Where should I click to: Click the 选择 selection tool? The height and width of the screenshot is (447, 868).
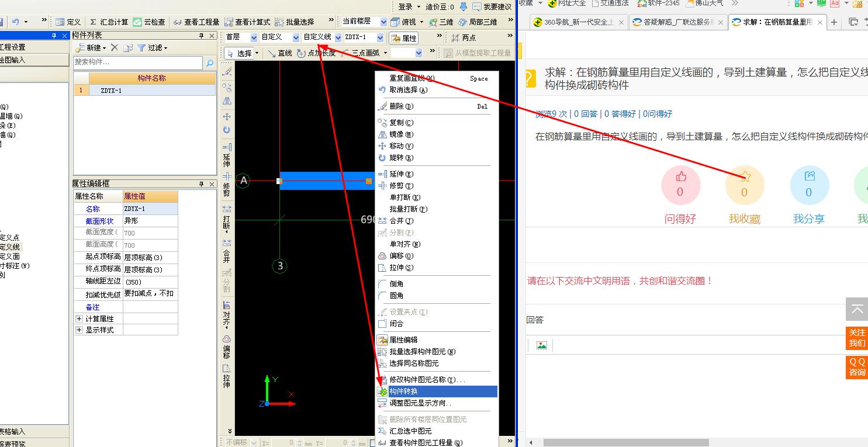240,53
